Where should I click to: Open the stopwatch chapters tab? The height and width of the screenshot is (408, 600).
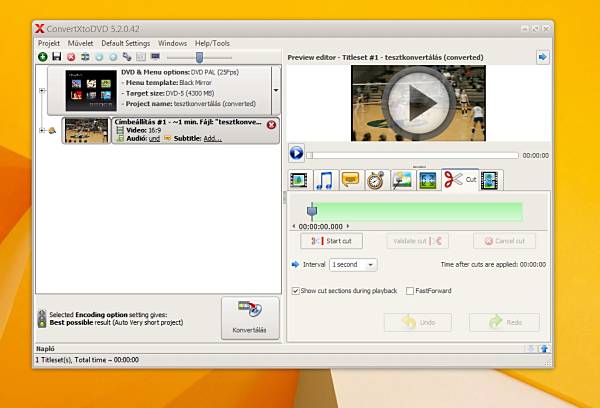pyautogui.click(x=376, y=180)
